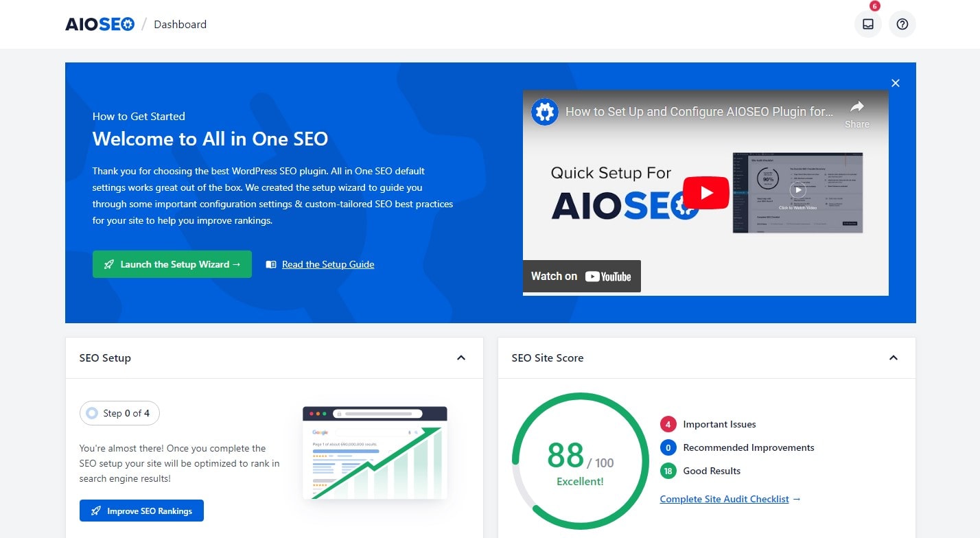This screenshot has height=538, width=980.
Task: Click the help question mark icon
Action: point(902,24)
